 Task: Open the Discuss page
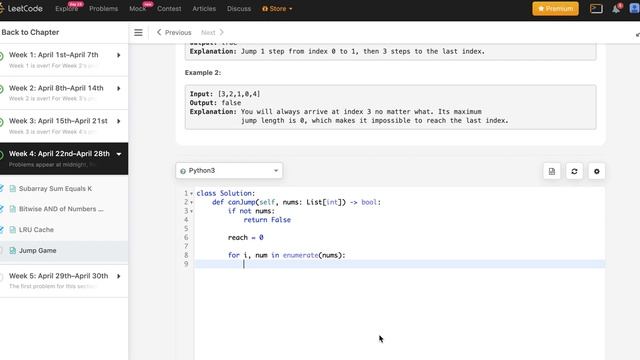pyautogui.click(x=239, y=9)
